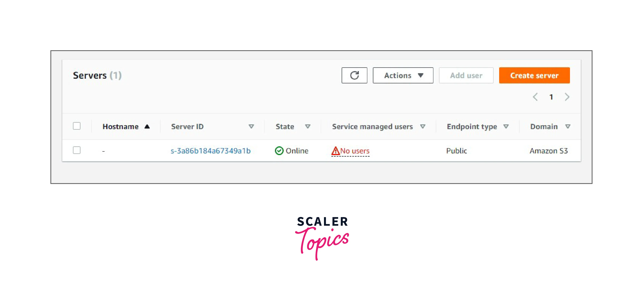Go to previous page arrow
Screen dimensions: 644x295
(x=535, y=97)
